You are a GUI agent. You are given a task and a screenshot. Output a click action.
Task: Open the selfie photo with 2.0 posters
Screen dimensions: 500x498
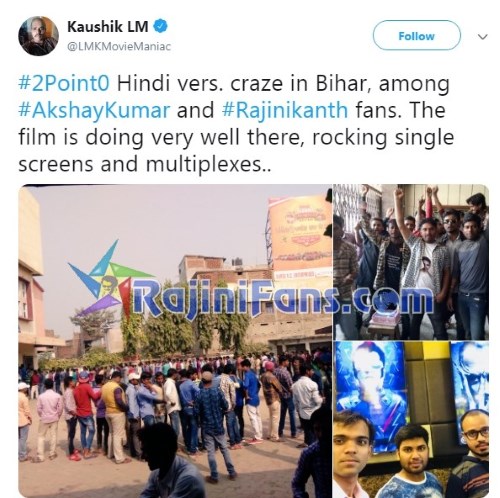pos(411,419)
